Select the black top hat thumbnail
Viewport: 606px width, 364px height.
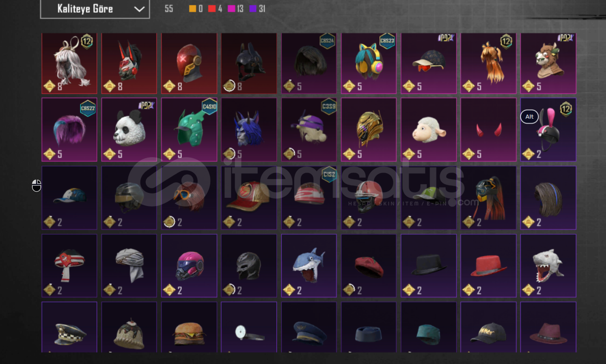tap(428, 265)
